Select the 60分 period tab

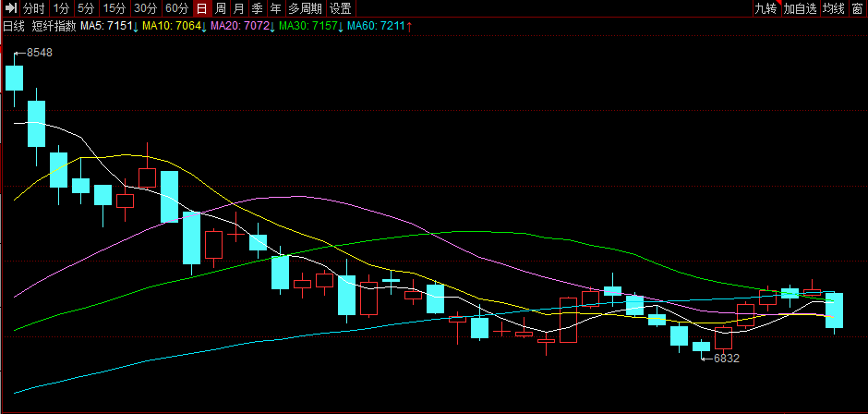click(x=177, y=8)
